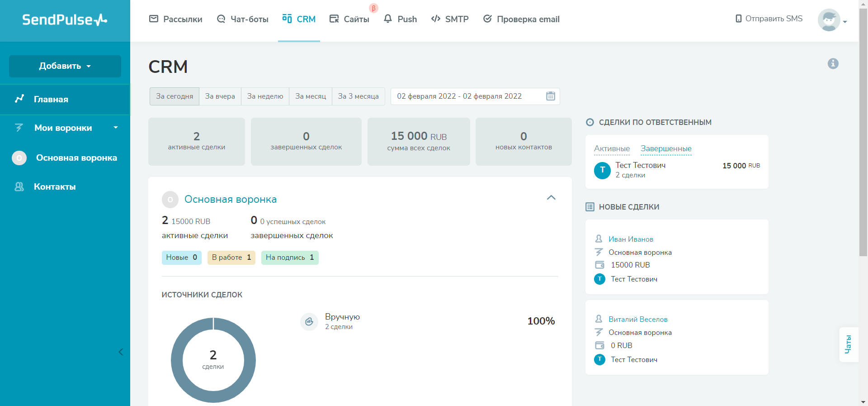The width and height of the screenshot is (868, 406).
Task: Collapse sidebar with the left arrow
Action: [x=121, y=352]
